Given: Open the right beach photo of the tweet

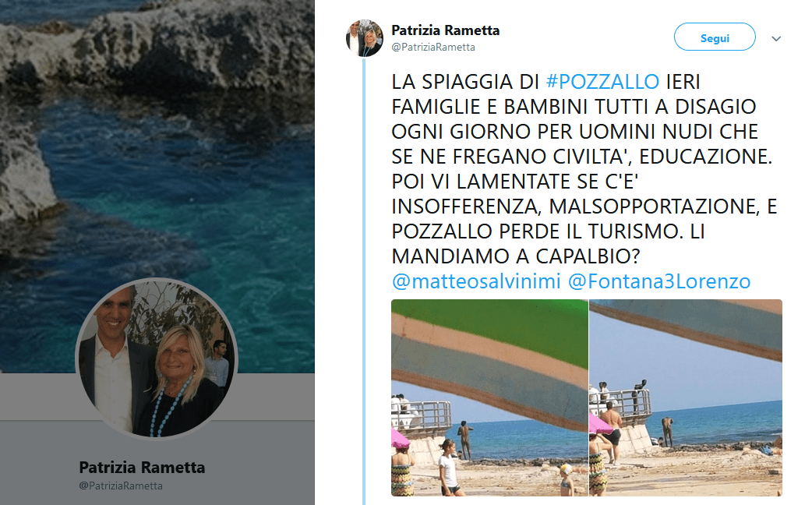Looking at the screenshot, I should [x=686, y=397].
